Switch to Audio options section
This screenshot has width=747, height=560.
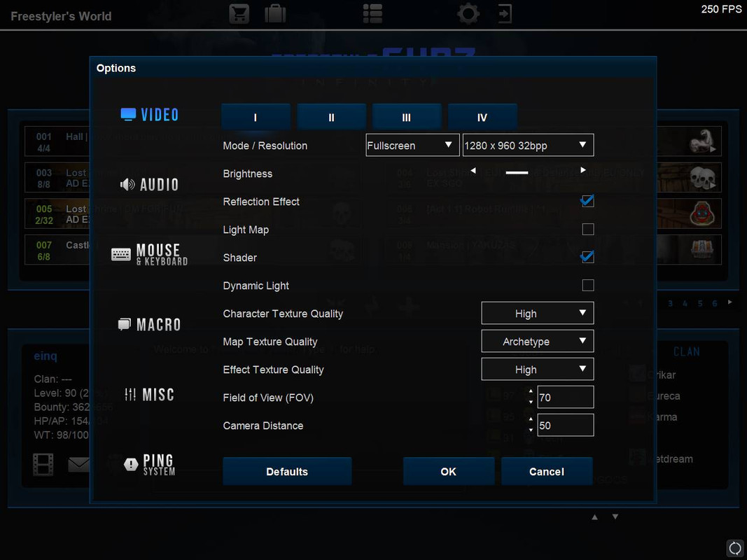150,184
